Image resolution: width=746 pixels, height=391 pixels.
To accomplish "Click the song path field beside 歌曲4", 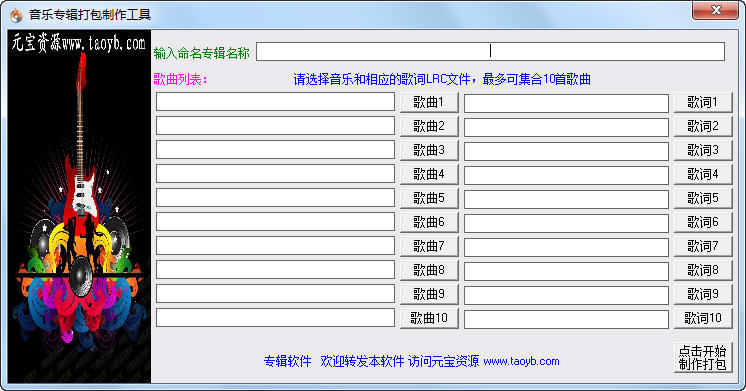I will pyautogui.click(x=275, y=174).
